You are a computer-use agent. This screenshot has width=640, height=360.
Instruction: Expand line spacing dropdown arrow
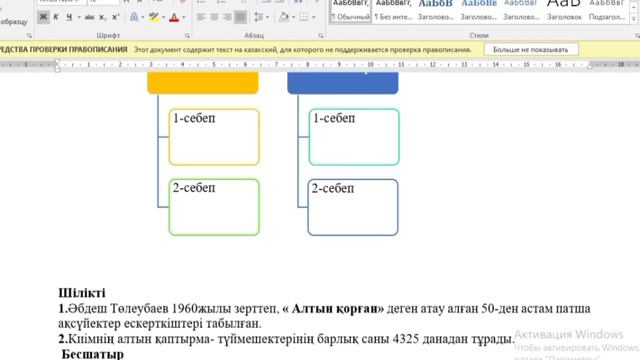(267, 17)
